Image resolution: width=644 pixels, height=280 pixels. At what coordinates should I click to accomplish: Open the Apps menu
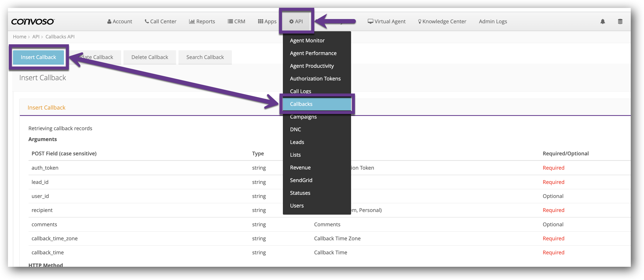click(267, 21)
